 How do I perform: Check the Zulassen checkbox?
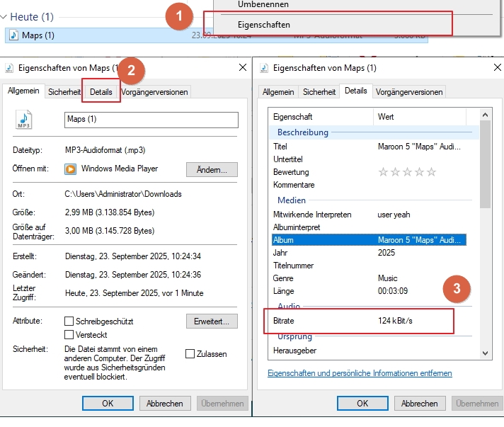point(190,353)
